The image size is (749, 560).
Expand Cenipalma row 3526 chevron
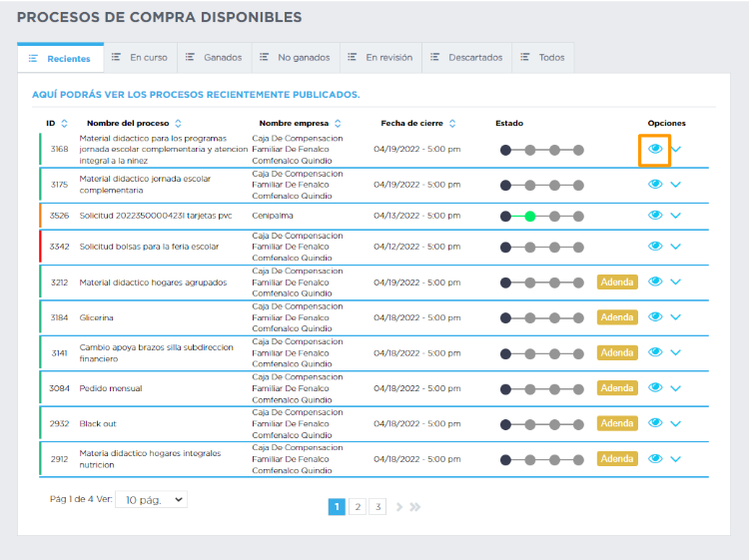click(675, 216)
